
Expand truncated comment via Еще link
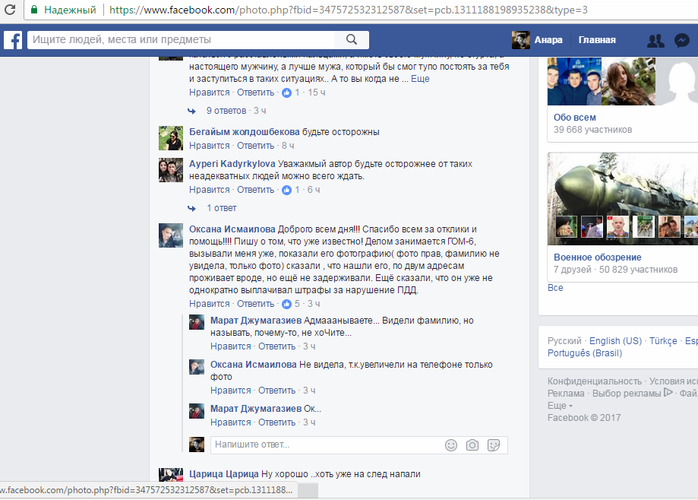421,77
